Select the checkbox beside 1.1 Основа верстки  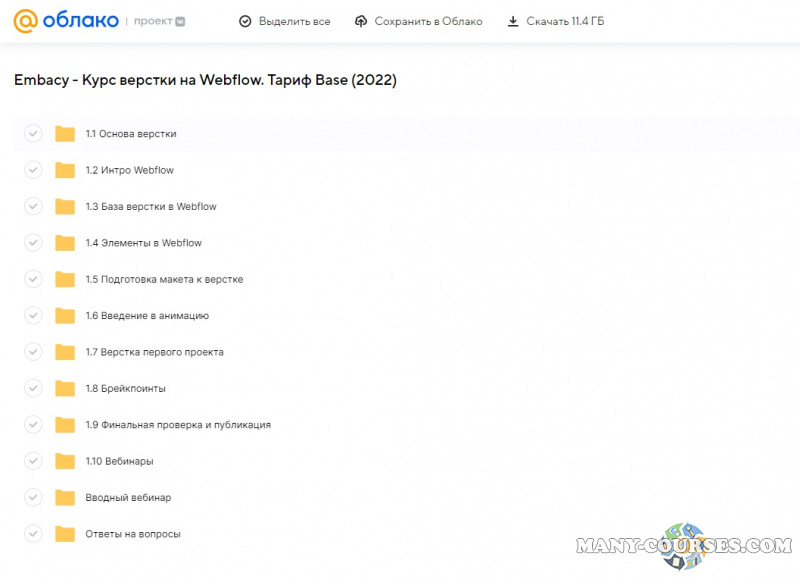(x=33, y=134)
